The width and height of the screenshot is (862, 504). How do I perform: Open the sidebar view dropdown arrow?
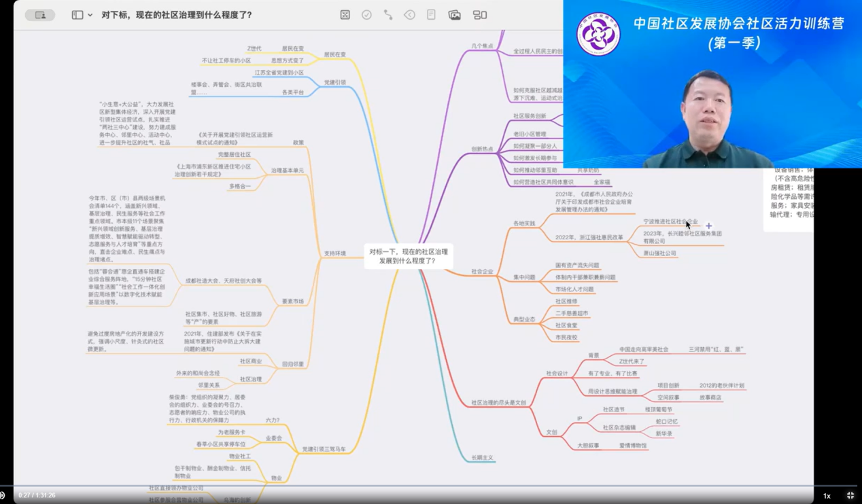tap(90, 15)
